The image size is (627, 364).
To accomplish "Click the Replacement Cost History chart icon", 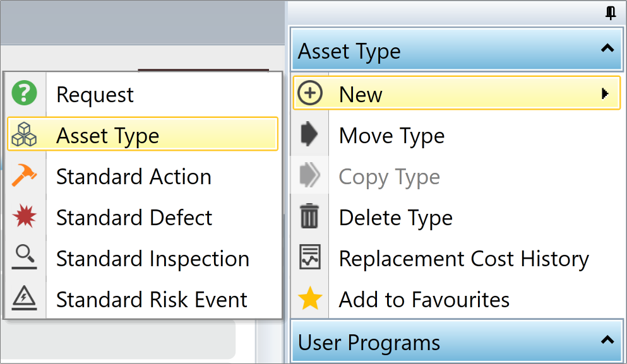I will [x=310, y=257].
